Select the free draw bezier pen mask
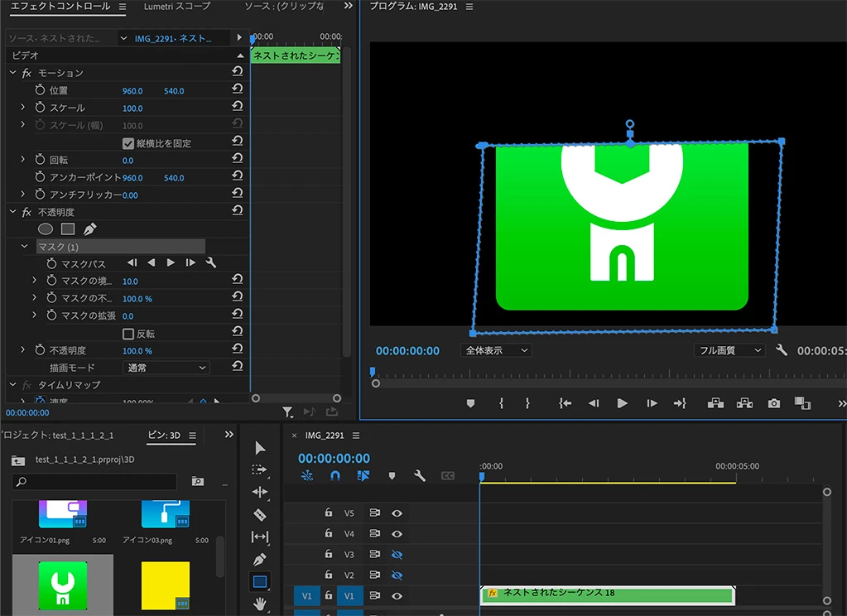 point(89,229)
